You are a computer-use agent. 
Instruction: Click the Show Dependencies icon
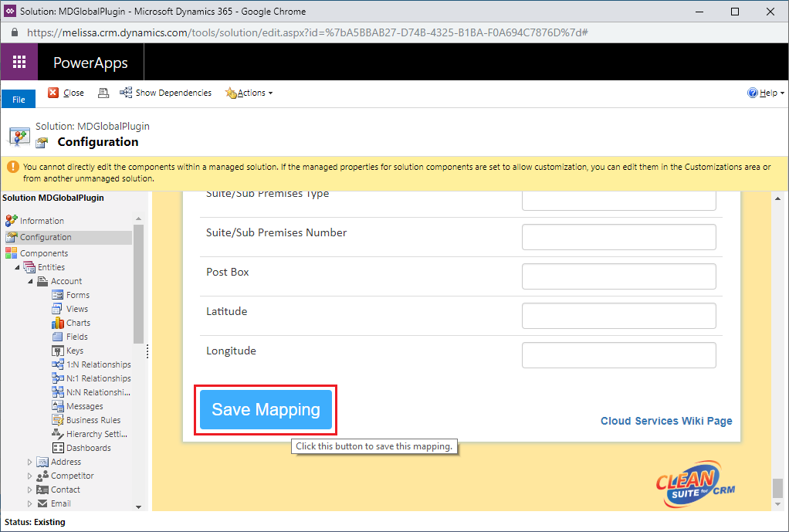click(126, 92)
